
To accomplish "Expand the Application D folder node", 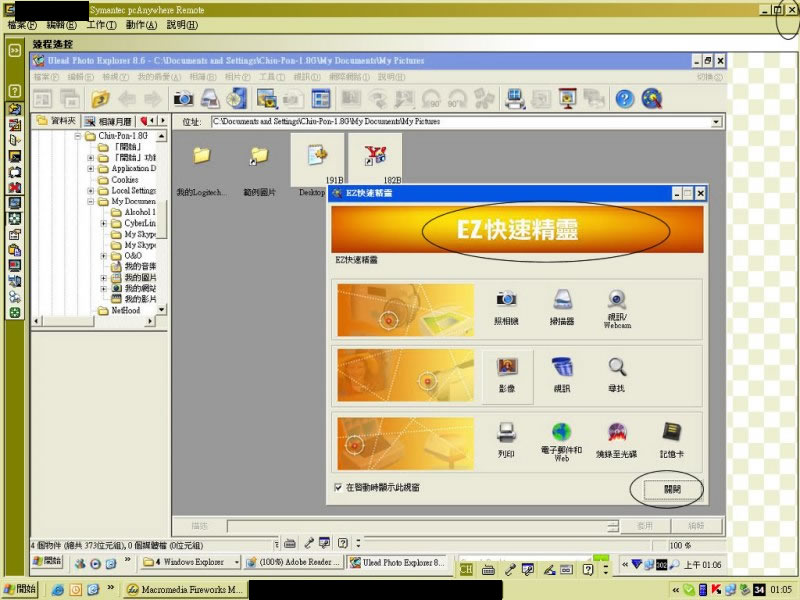I will [x=91, y=169].
